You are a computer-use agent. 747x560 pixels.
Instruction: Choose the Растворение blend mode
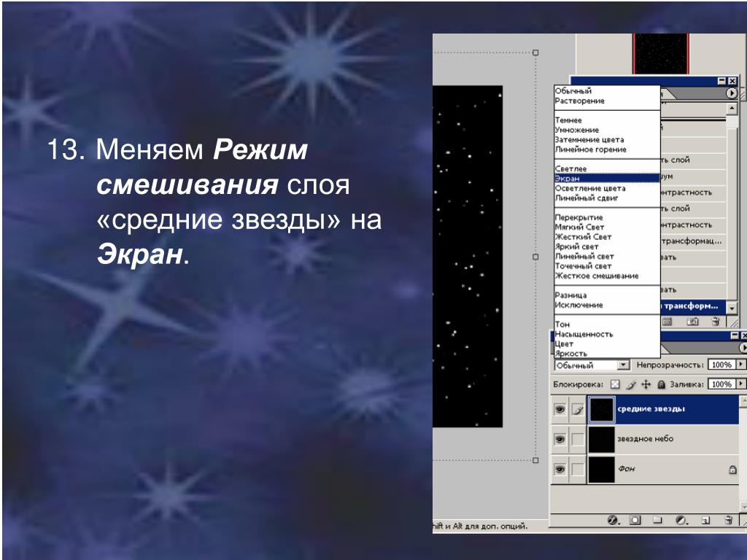tap(606, 101)
